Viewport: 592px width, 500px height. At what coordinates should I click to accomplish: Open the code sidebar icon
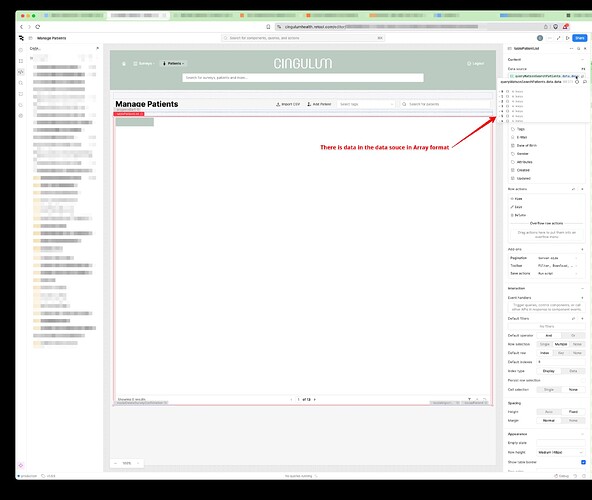(x=21, y=72)
